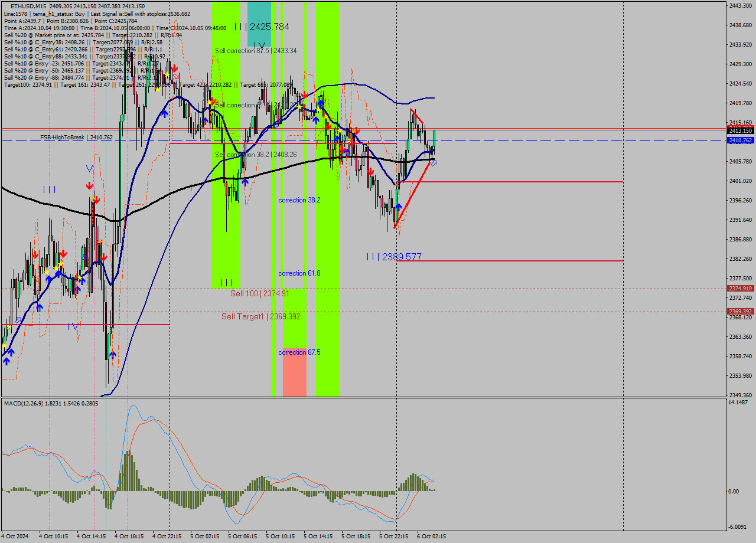756x543 pixels.
Task: Click the red price tag 2369.392
Action: click(x=740, y=311)
